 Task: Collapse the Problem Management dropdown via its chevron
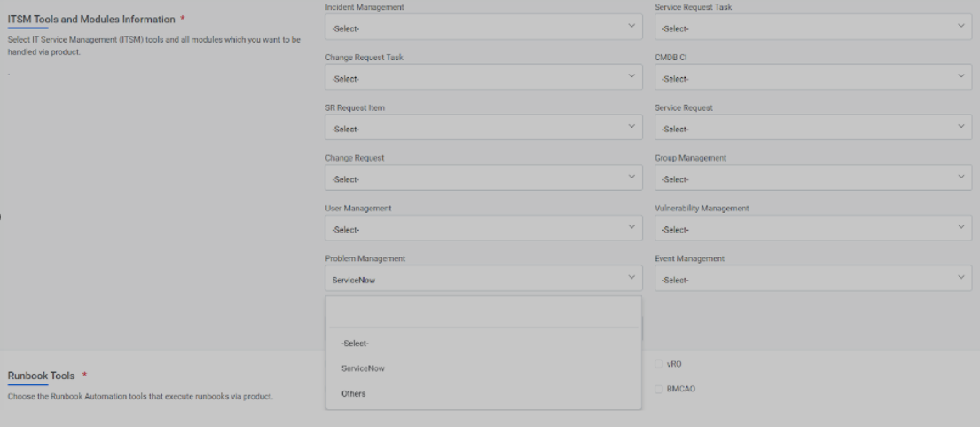coord(631,279)
